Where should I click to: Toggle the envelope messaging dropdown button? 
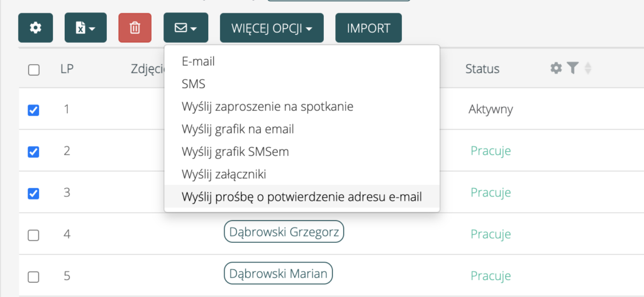click(x=185, y=28)
